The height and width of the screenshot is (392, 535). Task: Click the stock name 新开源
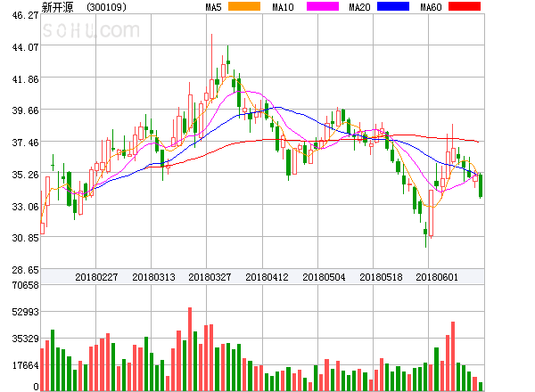pos(57,7)
